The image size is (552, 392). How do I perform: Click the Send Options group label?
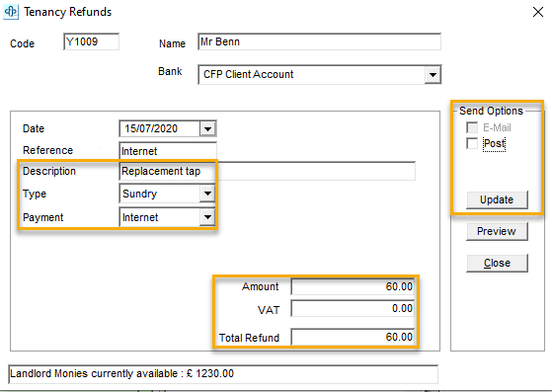click(x=491, y=111)
